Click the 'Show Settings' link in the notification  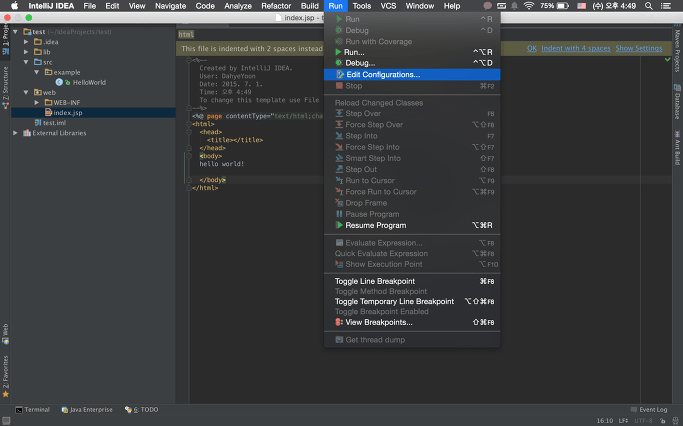coord(638,48)
